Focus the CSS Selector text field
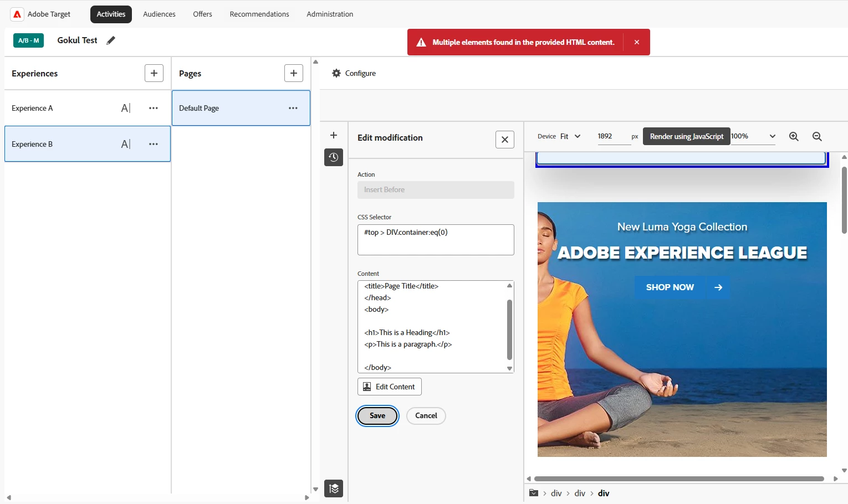 point(436,240)
